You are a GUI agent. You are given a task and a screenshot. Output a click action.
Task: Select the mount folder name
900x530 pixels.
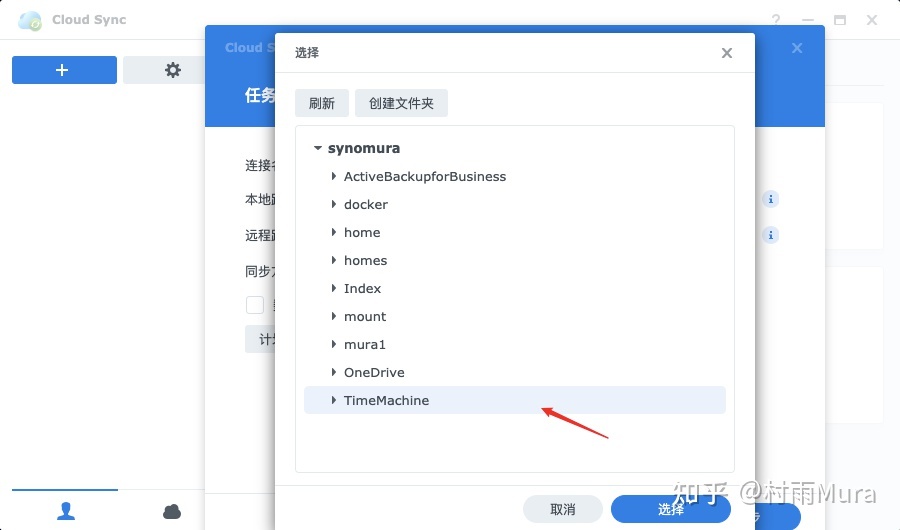(365, 316)
